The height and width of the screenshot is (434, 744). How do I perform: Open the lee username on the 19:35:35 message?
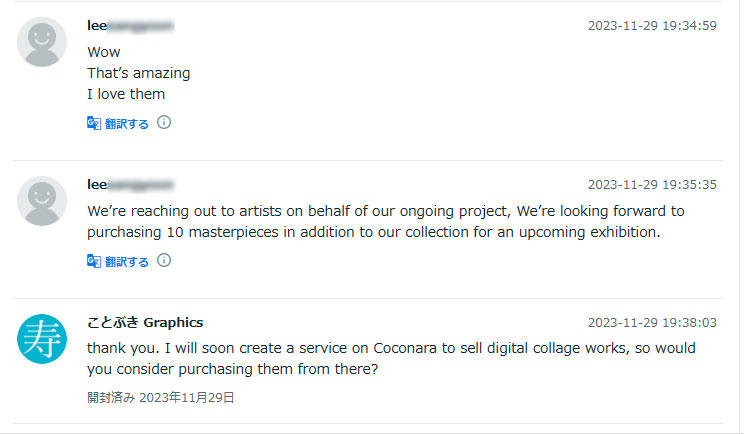(x=131, y=184)
